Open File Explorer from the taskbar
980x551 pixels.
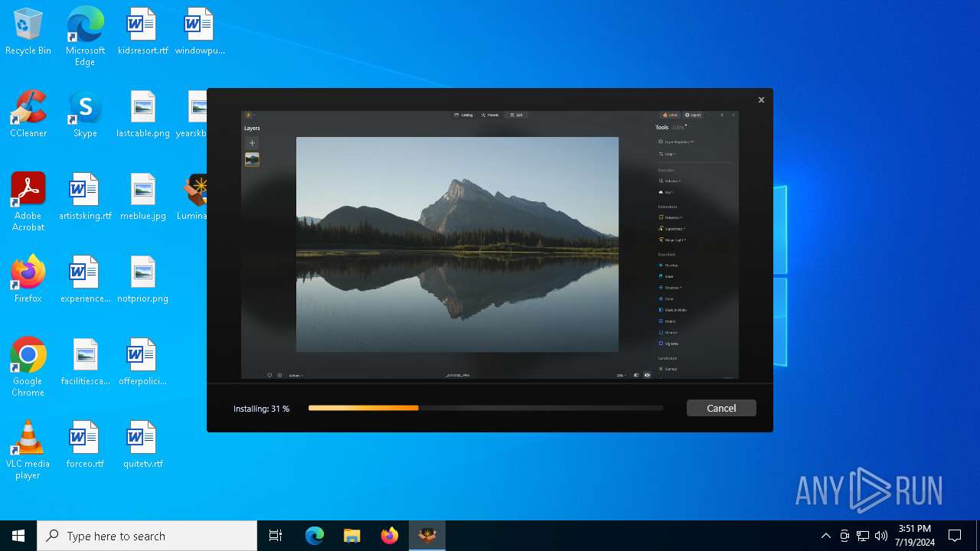pyautogui.click(x=351, y=536)
